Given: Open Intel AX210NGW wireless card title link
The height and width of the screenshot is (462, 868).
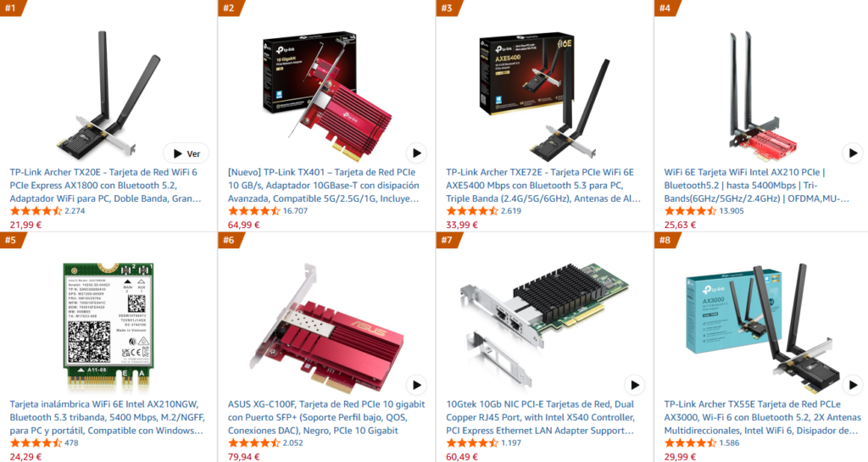Looking at the screenshot, I should [x=107, y=417].
